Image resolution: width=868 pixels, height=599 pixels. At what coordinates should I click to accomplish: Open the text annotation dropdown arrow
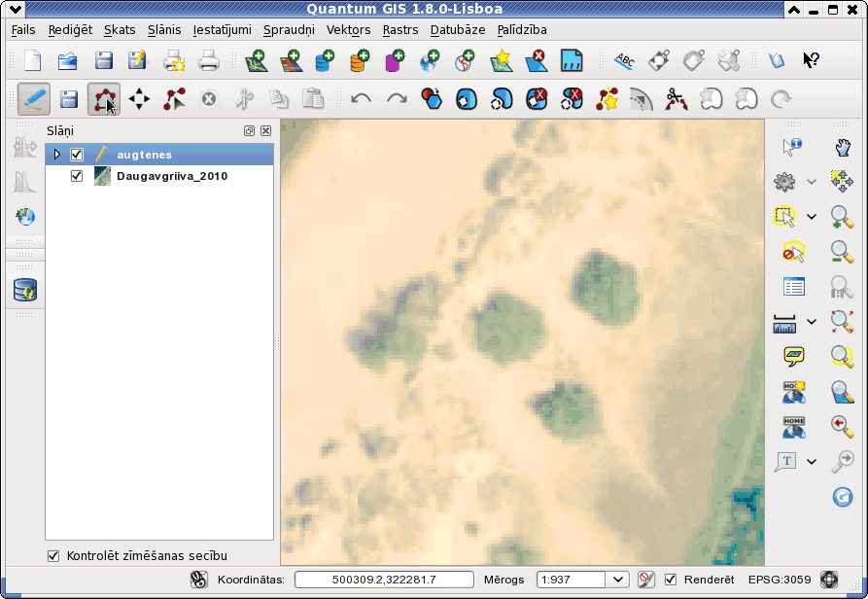point(812,462)
